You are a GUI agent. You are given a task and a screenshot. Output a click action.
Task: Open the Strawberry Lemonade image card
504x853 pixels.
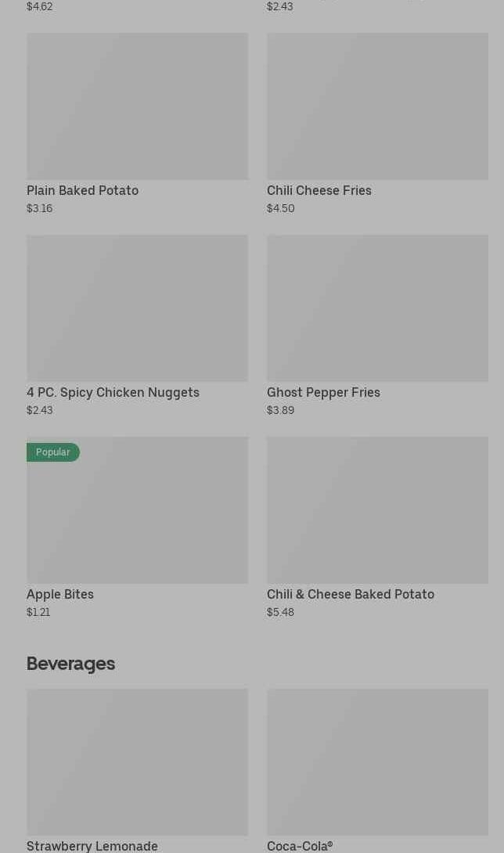137,762
